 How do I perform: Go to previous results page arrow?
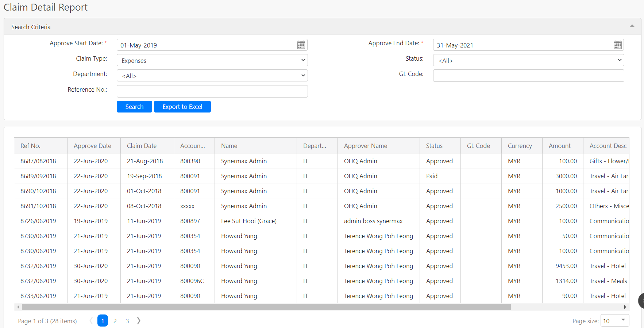91,321
